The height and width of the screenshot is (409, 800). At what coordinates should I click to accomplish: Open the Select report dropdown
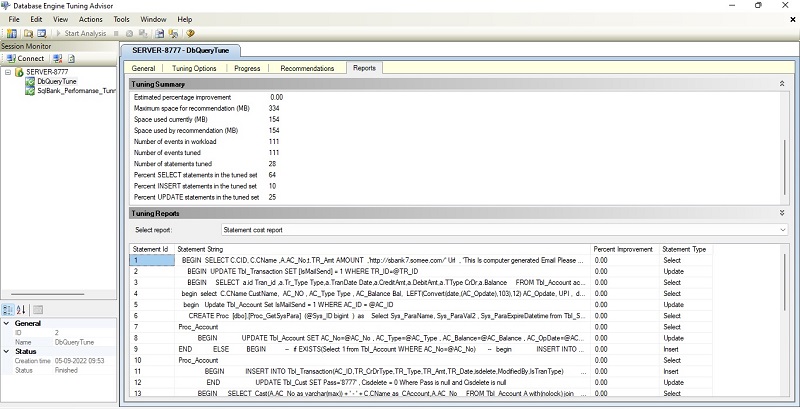click(x=505, y=230)
